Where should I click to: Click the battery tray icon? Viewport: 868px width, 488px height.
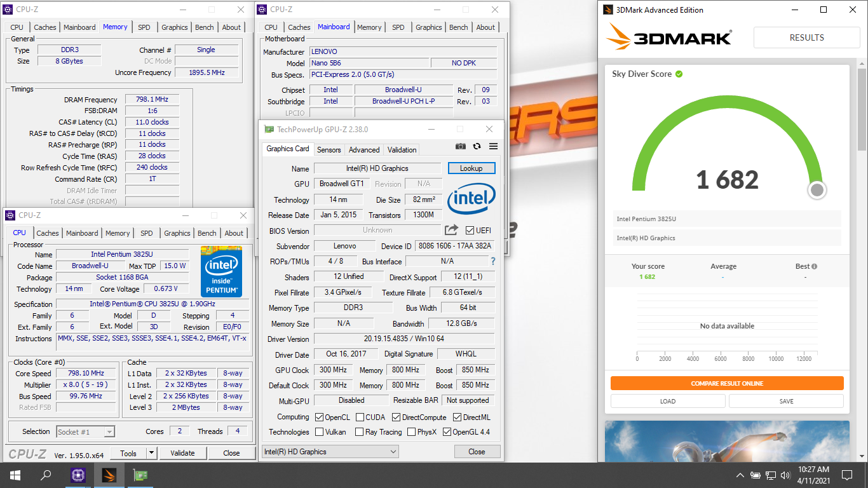756,475
